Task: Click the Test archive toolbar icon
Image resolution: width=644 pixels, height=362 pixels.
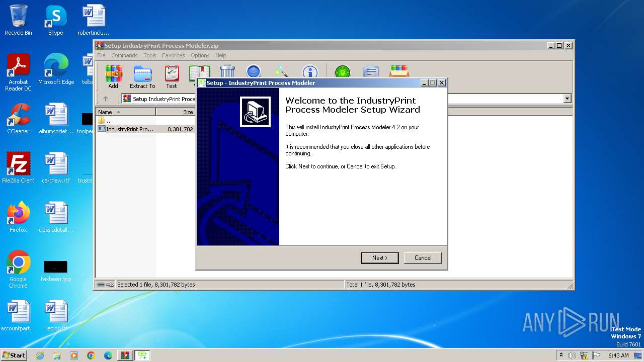Action: click(x=172, y=77)
